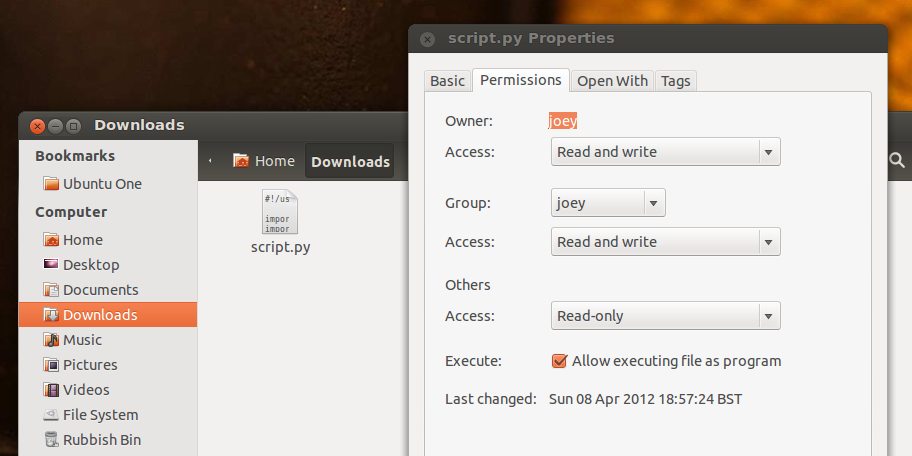This screenshot has width=912, height=456.
Task: Open the Group name dropdown showing joey
Action: [x=608, y=203]
